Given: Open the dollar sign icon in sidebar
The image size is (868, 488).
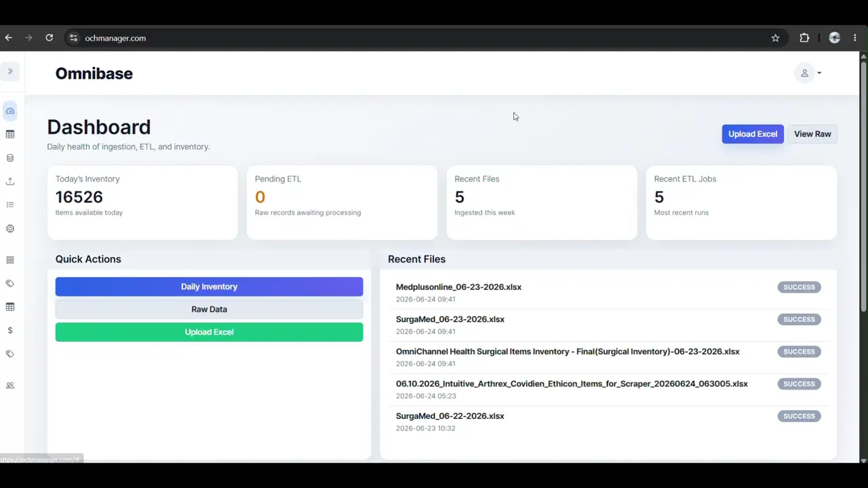Looking at the screenshot, I should point(10,330).
